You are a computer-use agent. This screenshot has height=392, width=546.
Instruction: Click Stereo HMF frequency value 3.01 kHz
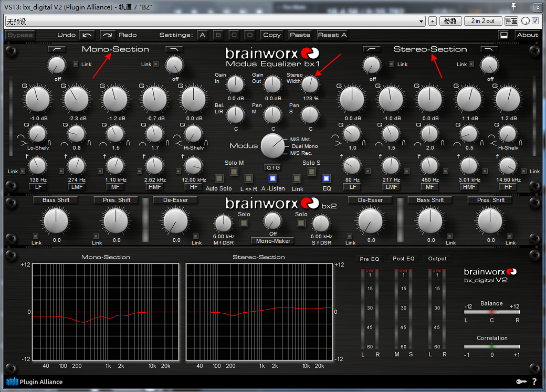(x=469, y=179)
